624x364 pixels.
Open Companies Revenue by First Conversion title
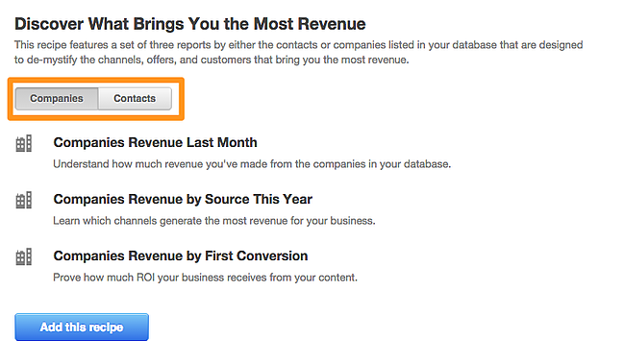[x=180, y=255]
